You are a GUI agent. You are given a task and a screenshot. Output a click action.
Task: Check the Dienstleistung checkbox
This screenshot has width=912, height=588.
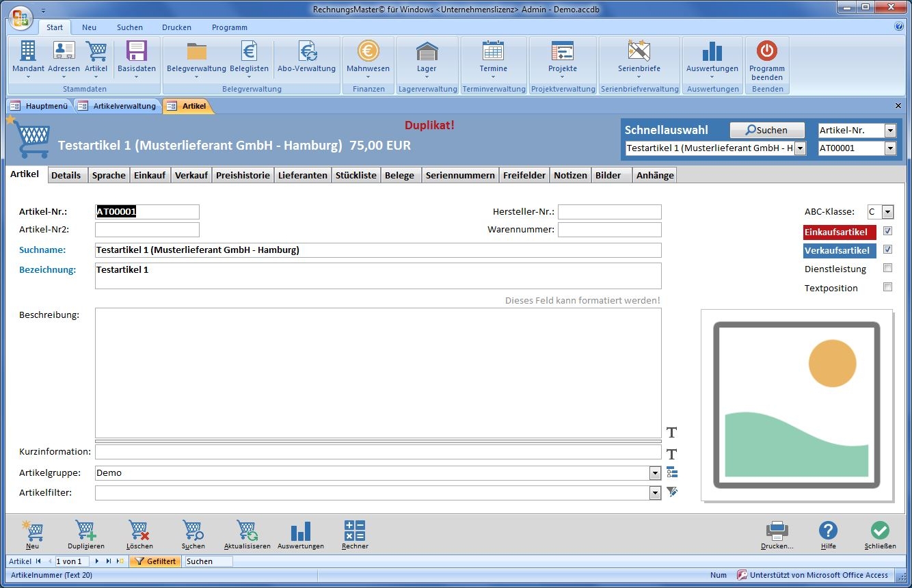(887, 268)
